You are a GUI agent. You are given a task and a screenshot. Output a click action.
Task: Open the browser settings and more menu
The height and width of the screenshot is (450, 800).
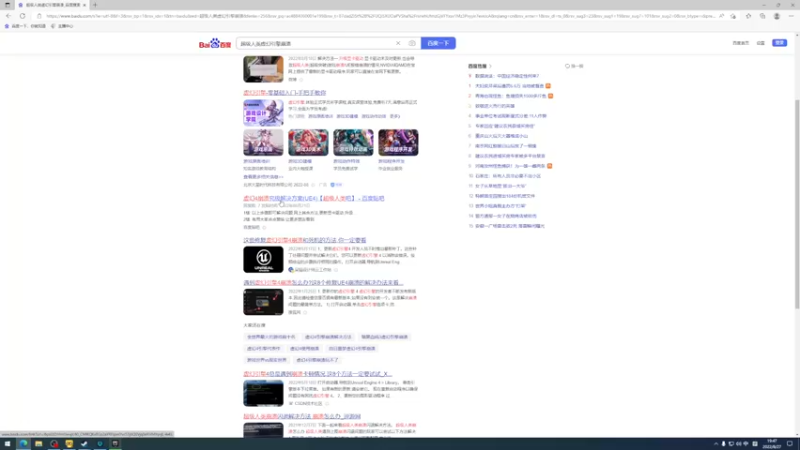click(791, 16)
